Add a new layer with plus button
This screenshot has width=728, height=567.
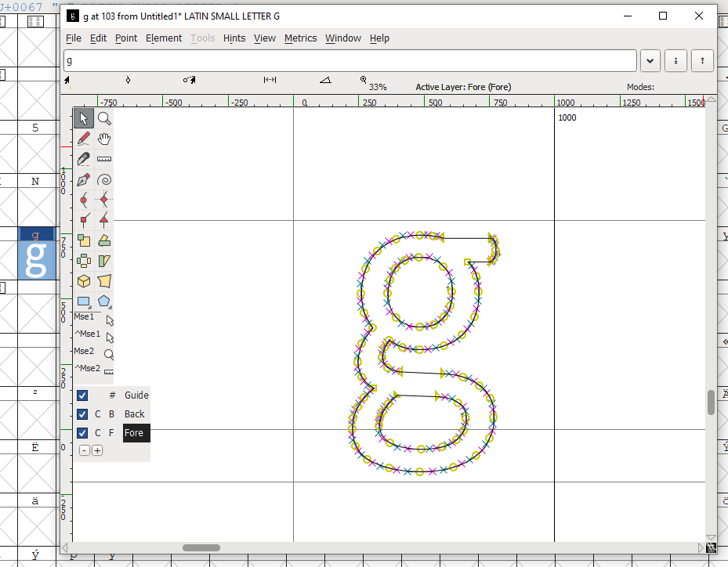(97, 450)
